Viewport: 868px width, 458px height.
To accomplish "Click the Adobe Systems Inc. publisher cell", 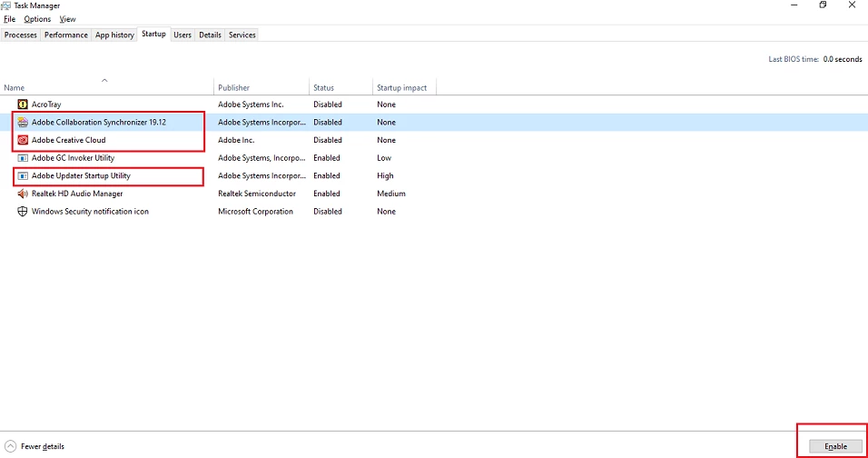I will tap(251, 105).
